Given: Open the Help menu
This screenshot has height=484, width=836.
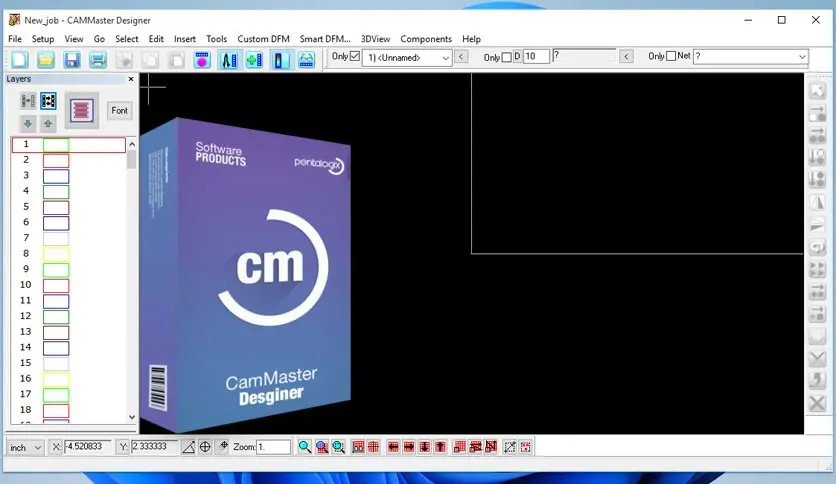Looking at the screenshot, I should [471, 39].
